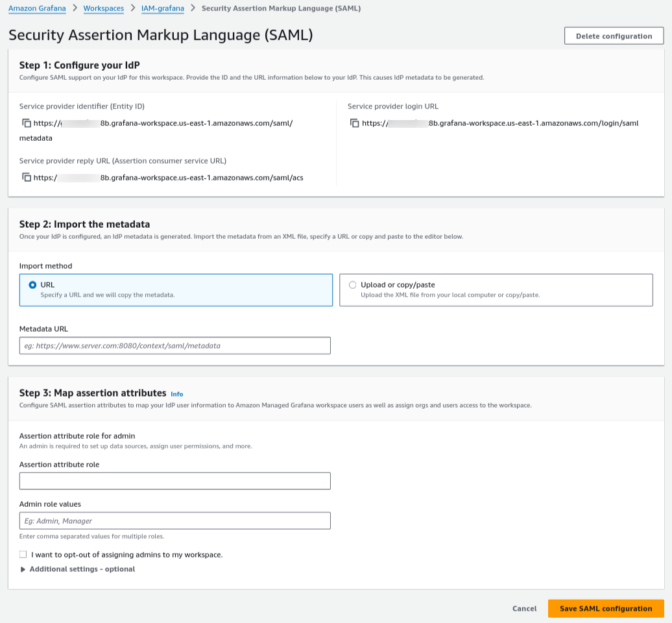
Task: Click breadcrumb chevron after IAM-grafana
Action: coord(193,8)
